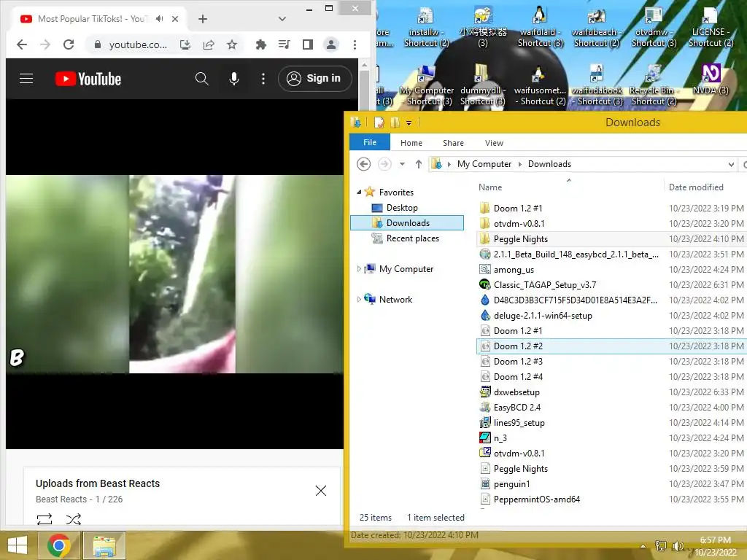Expand My Computer in the navigation pane
Screen dimensions: 747x560
pos(359,269)
